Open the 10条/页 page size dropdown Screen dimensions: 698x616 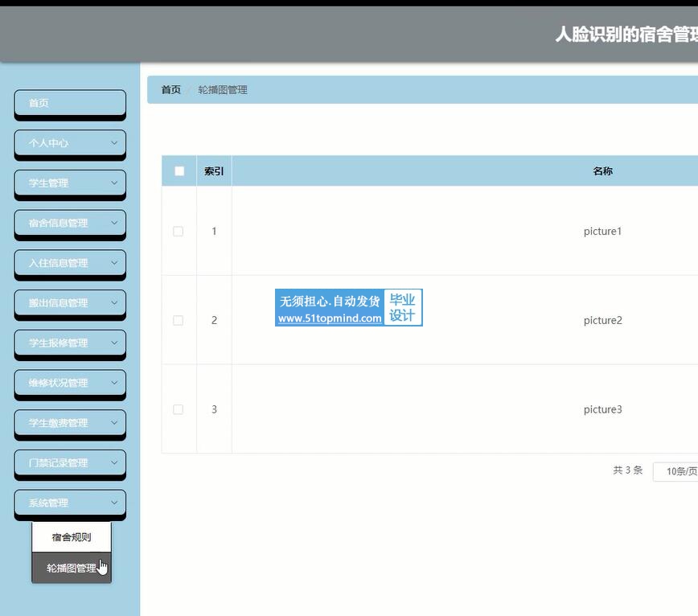pyautogui.click(x=675, y=471)
